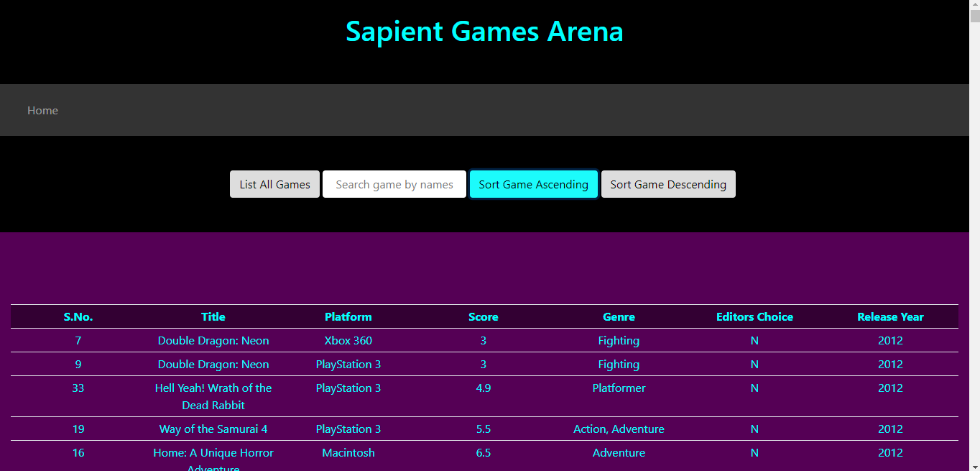Click the Xbox 360 platform cell

348,340
